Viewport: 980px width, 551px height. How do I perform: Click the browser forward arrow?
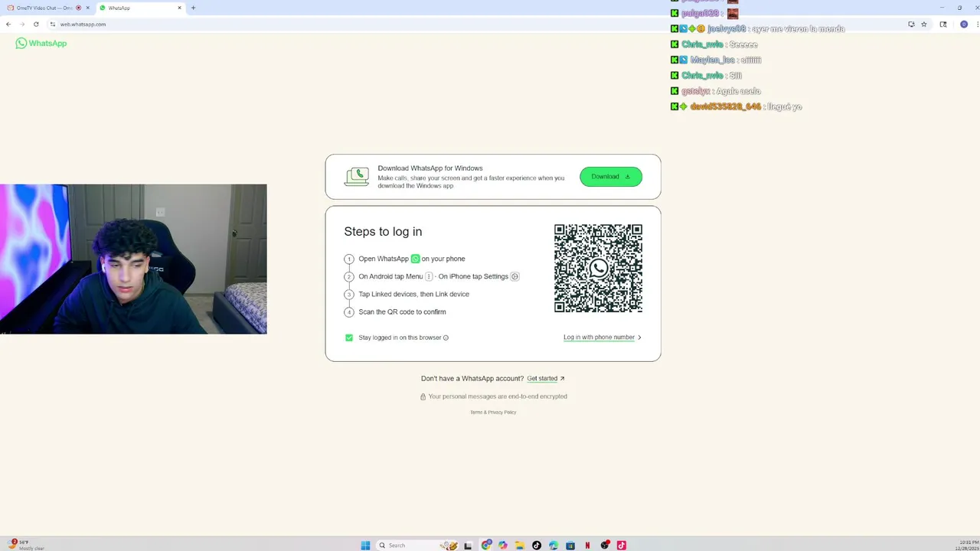click(x=22, y=24)
